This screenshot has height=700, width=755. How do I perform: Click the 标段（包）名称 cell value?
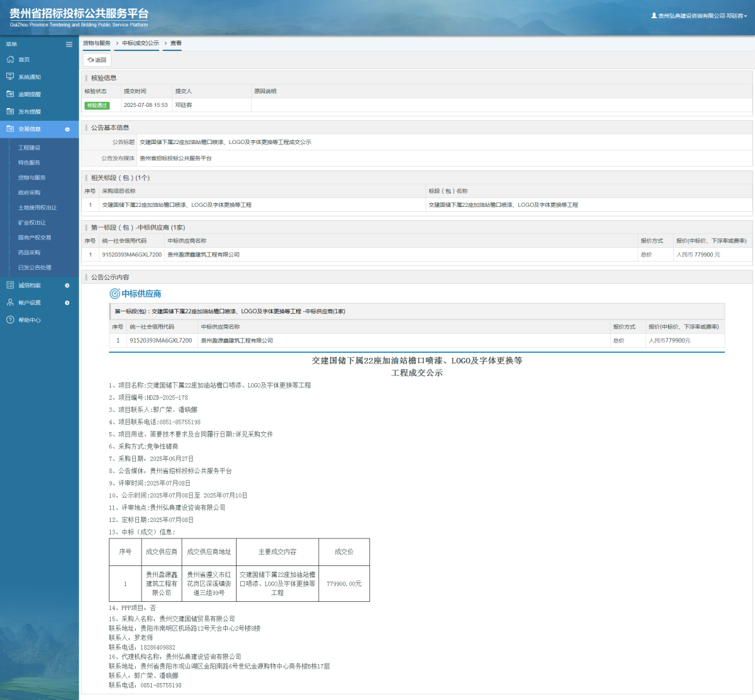[503, 205]
